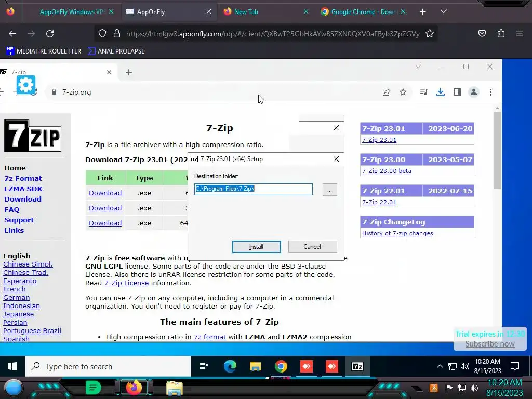Viewport: 532px width, 399px height.
Task: Click Subscribe now in trial notice
Action: pyautogui.click(x=489, y=344)
